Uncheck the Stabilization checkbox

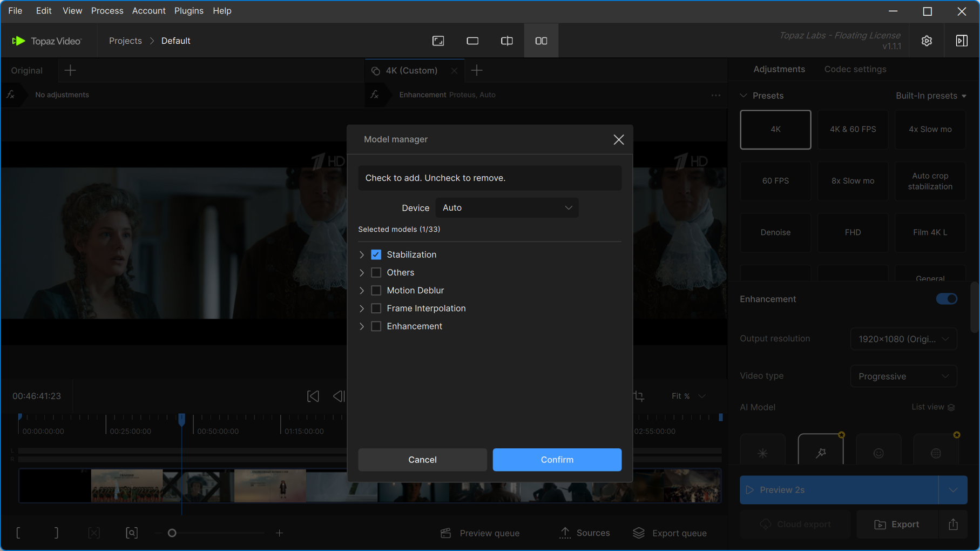[x=376, y=254]
